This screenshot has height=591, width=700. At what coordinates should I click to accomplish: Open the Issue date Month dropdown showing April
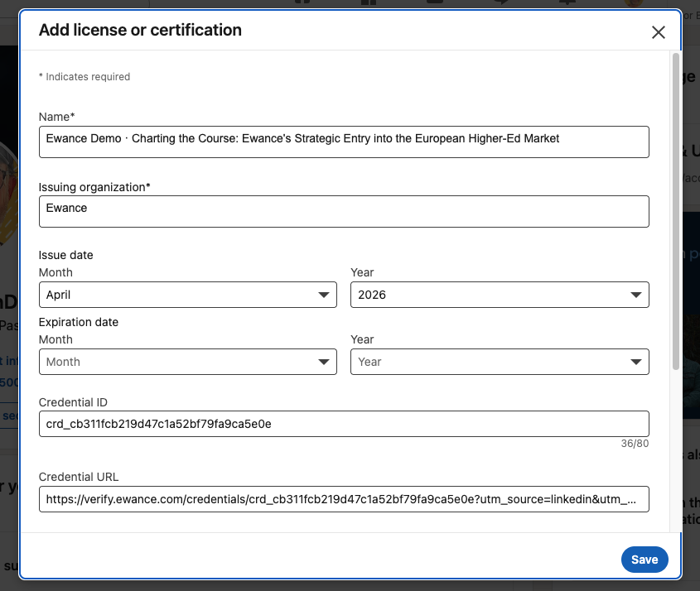[187, 295]
